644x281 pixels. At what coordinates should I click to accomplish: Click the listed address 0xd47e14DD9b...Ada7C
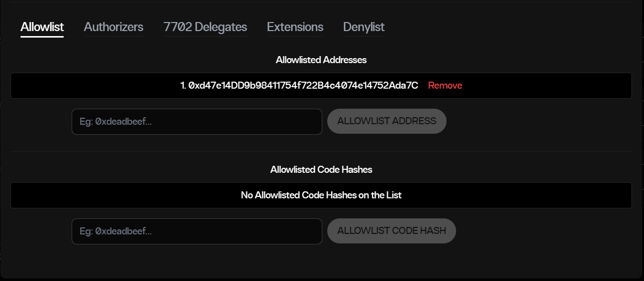click(x=303, y=86)
